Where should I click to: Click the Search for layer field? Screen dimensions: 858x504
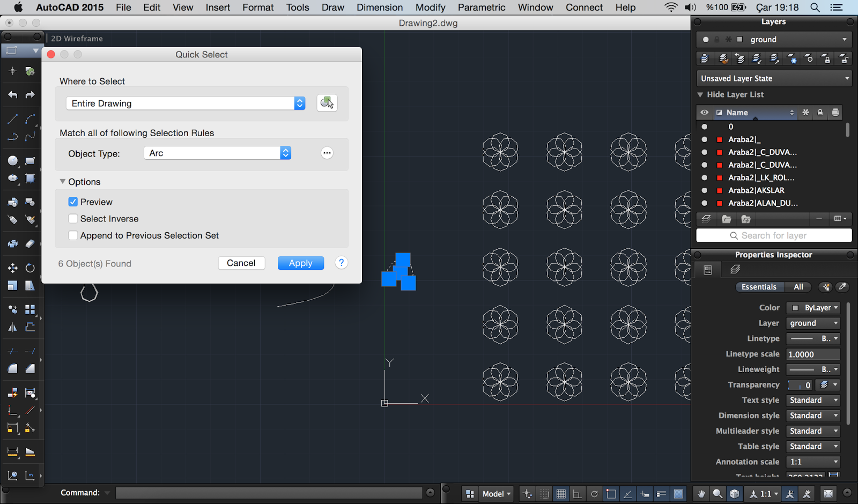tap(774, 235)
